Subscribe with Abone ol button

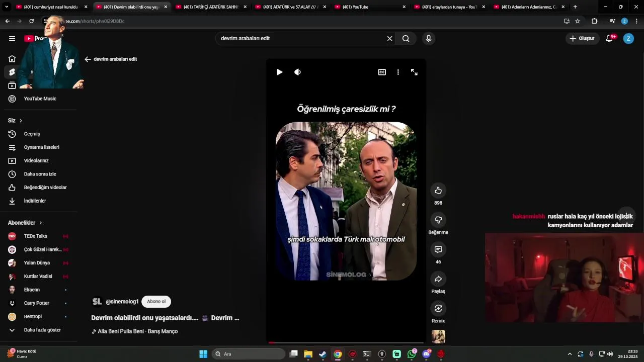click(156, 302)
